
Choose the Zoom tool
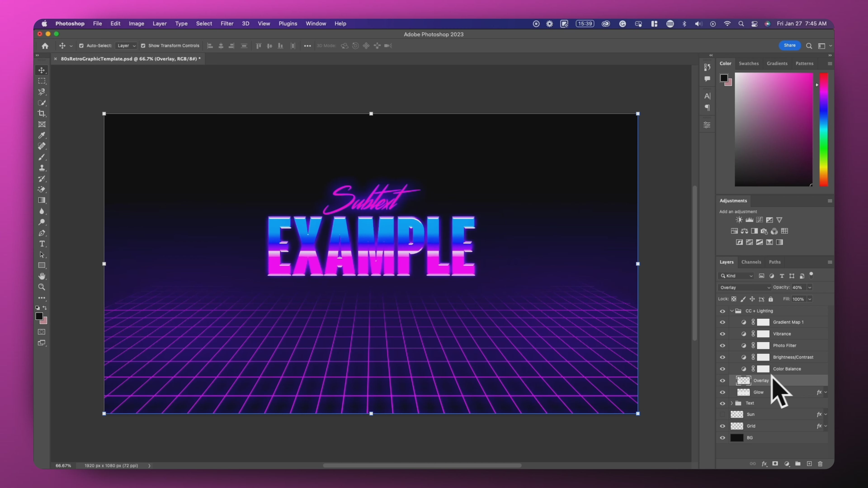[x=42, y=287]
